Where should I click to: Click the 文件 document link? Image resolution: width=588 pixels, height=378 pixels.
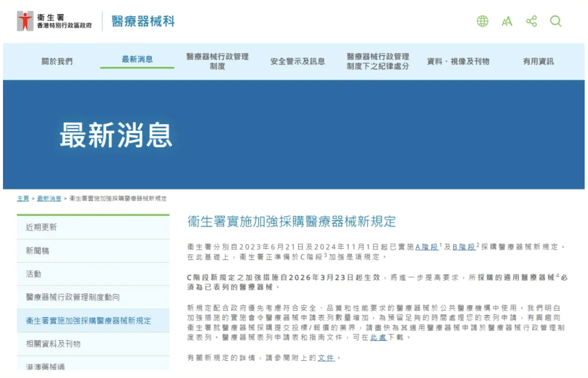point(326,358)
